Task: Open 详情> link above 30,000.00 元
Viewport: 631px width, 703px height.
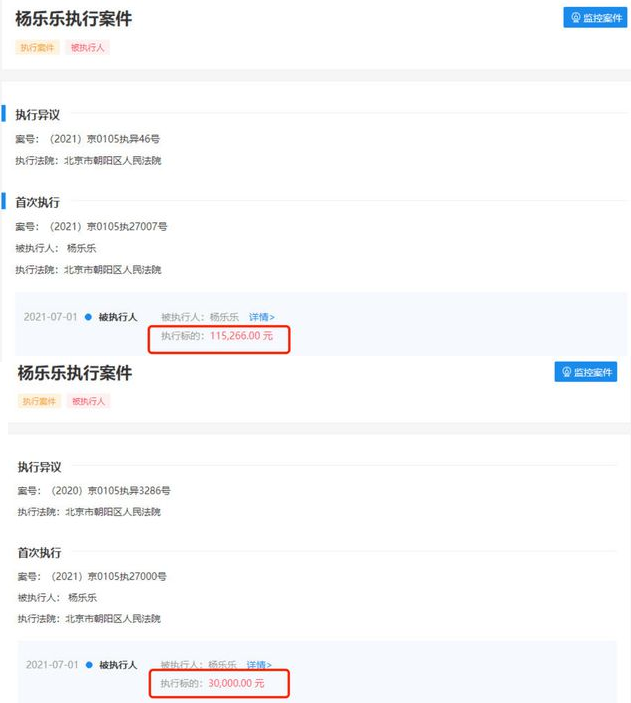Action: 259,664
